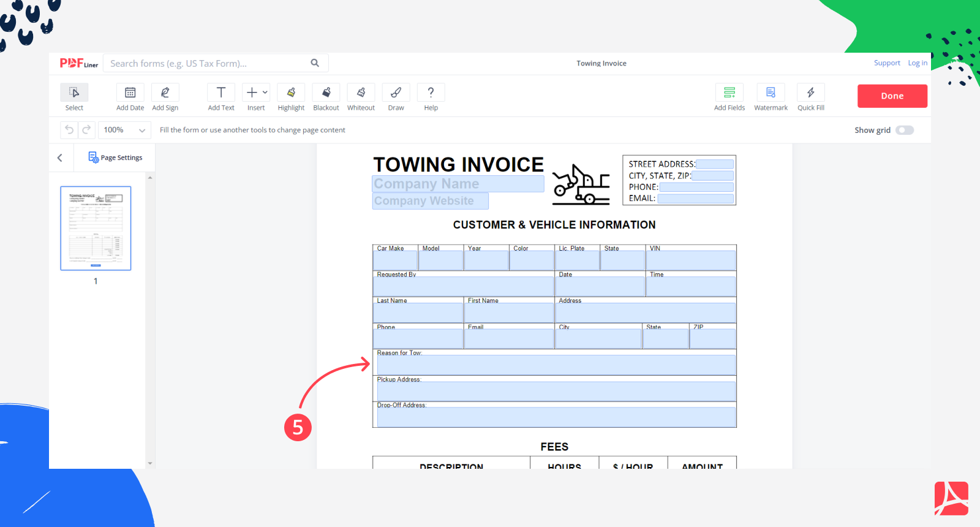Screen dimensions: 980x527
Task: Click the red Done button
Action: click(892, 96)
